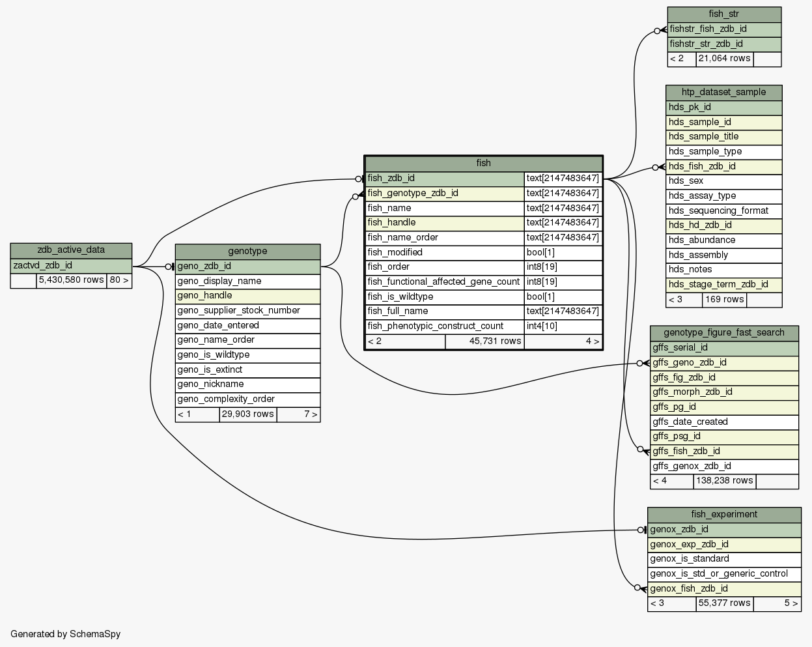Select the hds_abundance column
812x647 pixels.
724,240
